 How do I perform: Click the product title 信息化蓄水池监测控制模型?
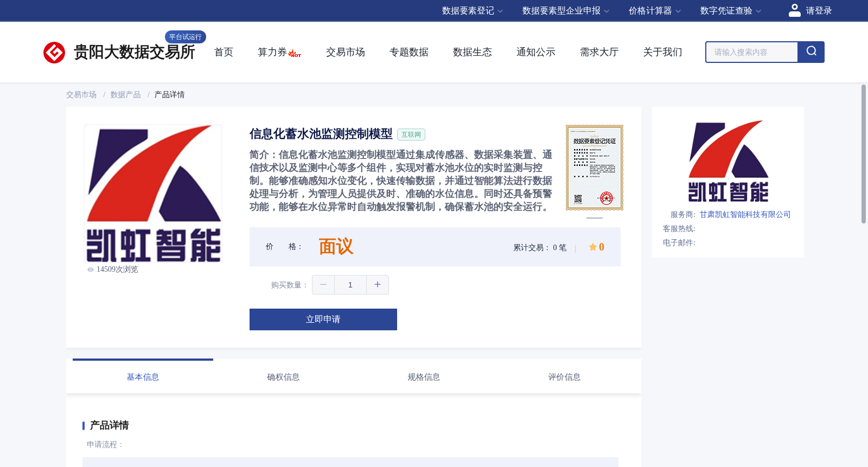[x=321, y=134]
